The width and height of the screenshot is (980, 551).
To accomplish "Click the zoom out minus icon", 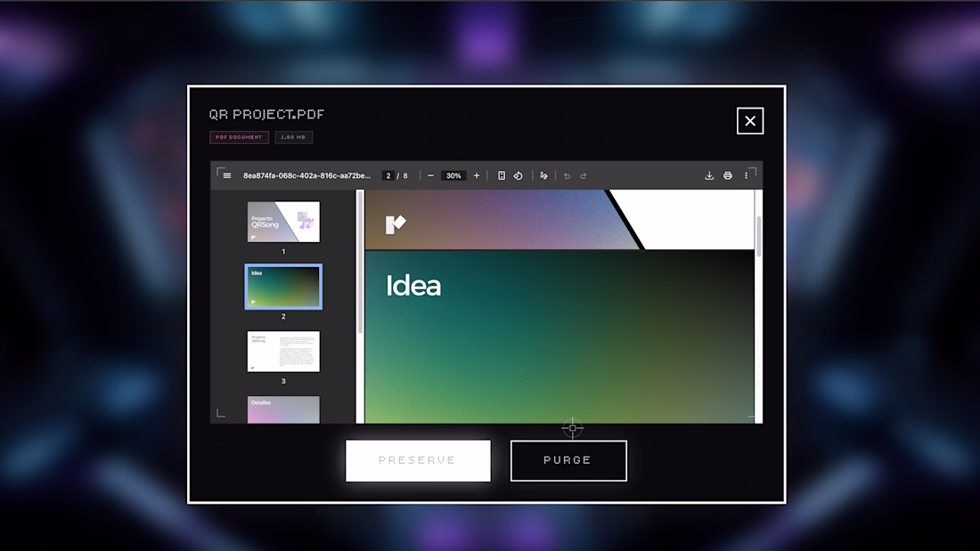I will coord(430,175).
